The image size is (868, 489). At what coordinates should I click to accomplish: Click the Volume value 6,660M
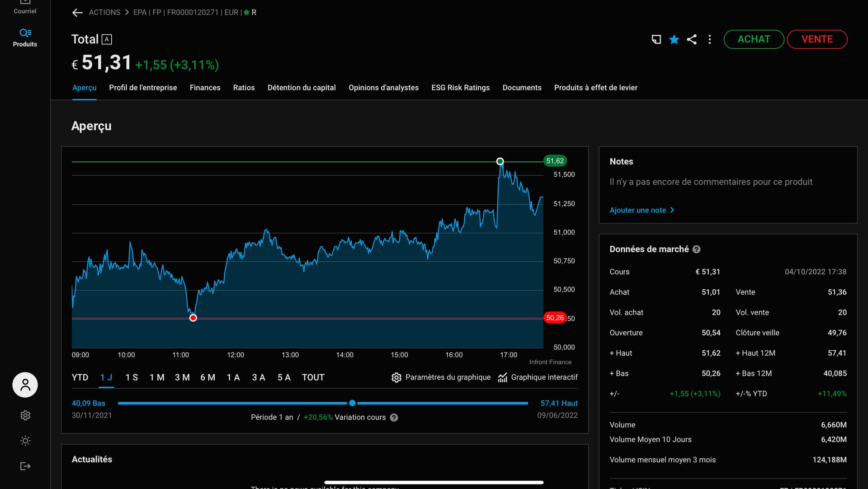click(834, 425)
